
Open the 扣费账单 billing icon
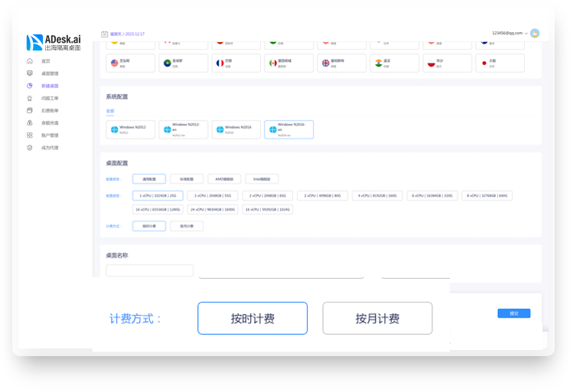(30, 110)
